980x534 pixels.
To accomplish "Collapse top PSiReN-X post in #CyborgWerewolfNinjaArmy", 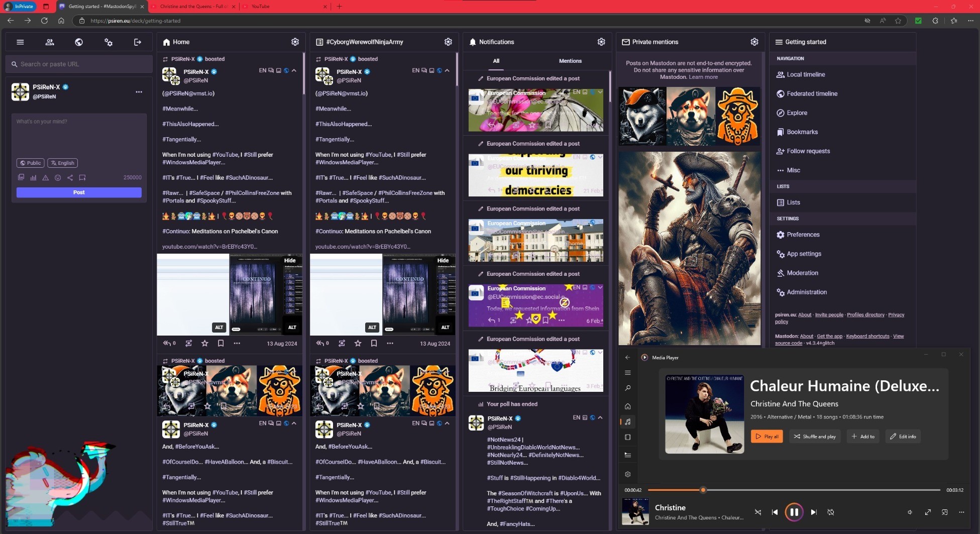I will tap(447, 70).
